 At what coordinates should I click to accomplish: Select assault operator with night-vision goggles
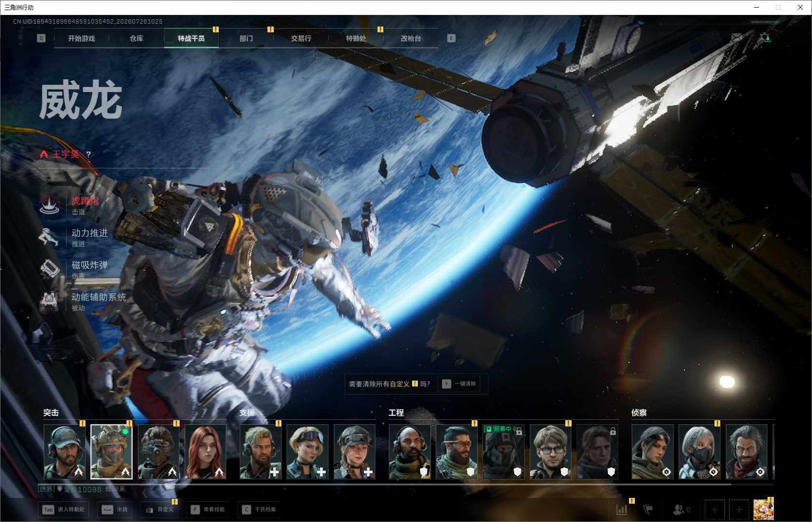click(x=158, y=452)
